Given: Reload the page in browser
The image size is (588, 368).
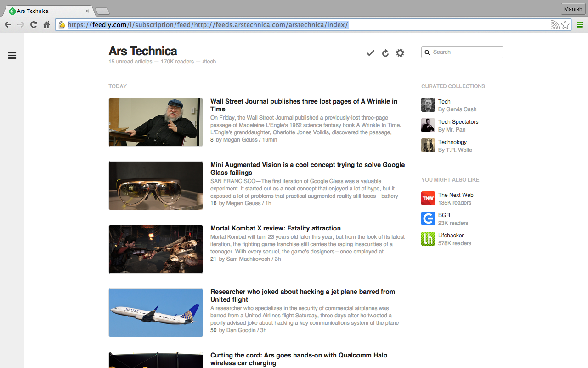Looking at the screenshot, I should [34, 25].
